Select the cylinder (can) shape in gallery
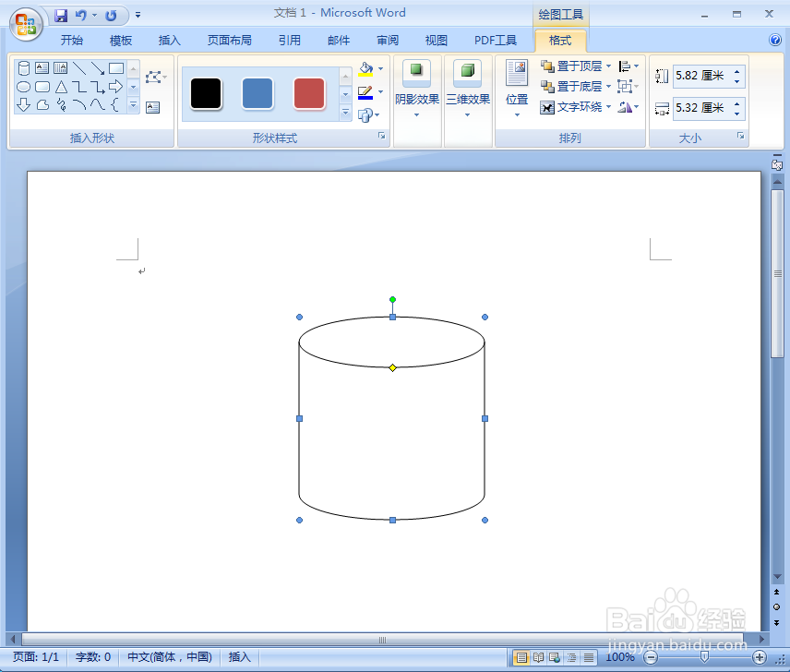This screenshot has height=672, width=790. tap(24, 68)
